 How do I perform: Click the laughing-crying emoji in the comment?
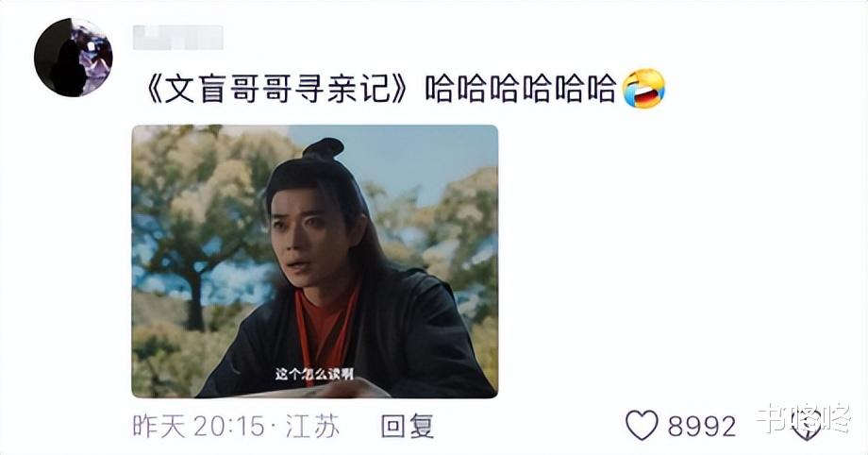643,88
